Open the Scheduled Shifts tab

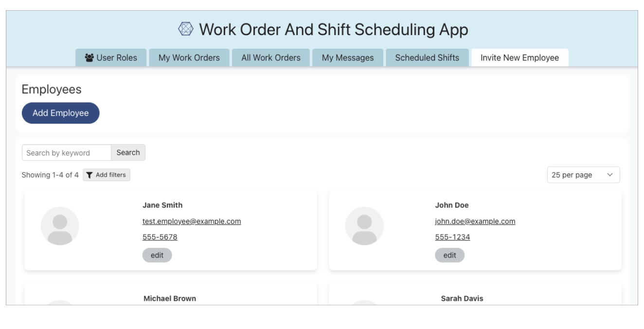coord(427,57)
